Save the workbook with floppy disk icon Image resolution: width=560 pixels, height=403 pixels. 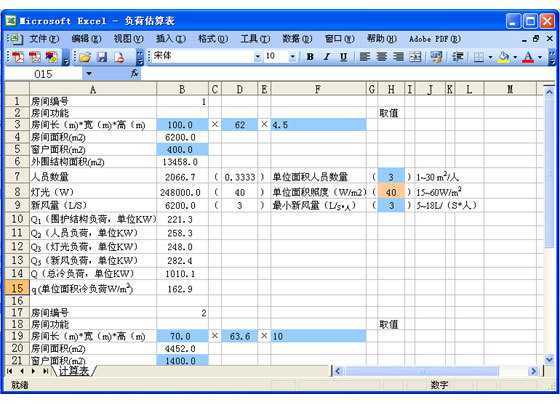click(x=102, y=57)
